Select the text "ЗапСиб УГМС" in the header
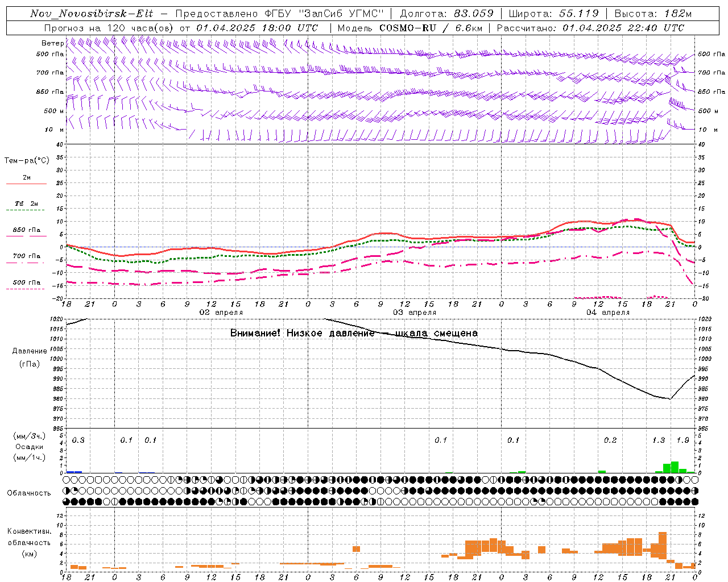 coord(341,14)
